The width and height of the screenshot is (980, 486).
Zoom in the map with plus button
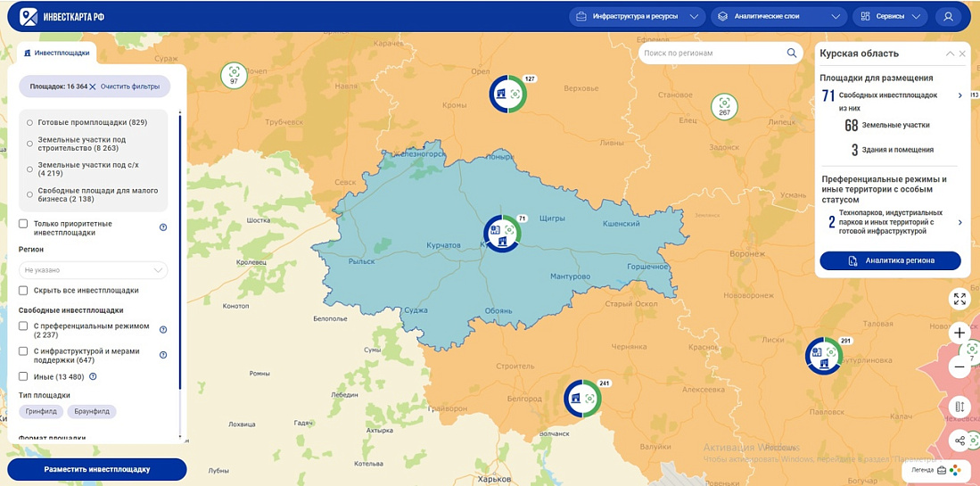coord(959,333)
